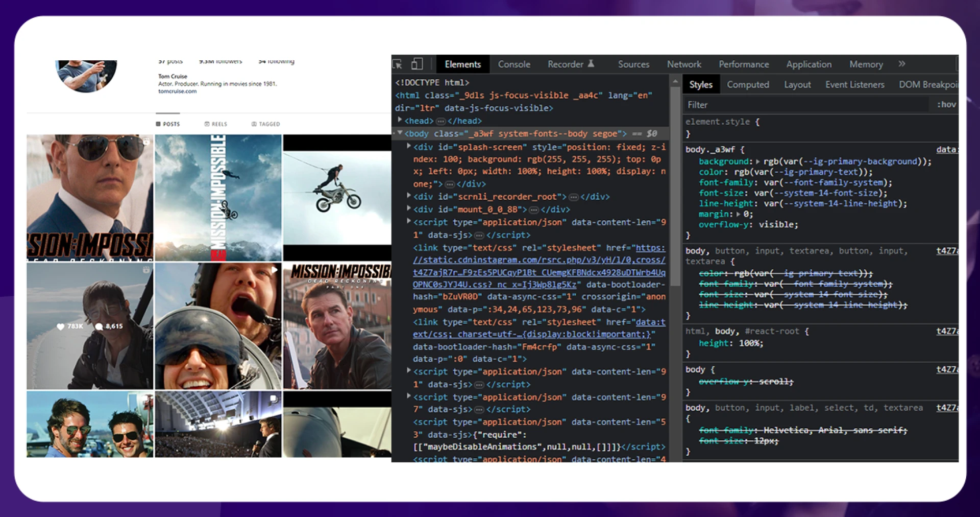Open the Network tab

(x=684, y=64)
